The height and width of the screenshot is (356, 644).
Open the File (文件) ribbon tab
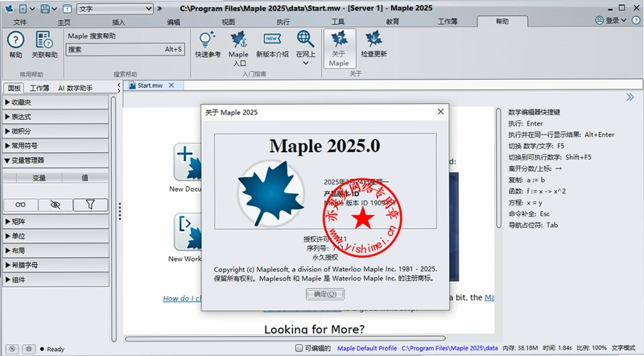click(19, 22)
